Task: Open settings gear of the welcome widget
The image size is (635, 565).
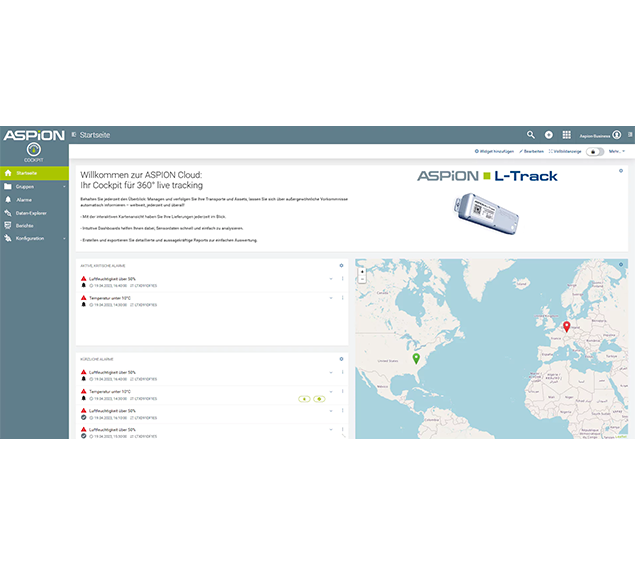Action: pos(621,171)
